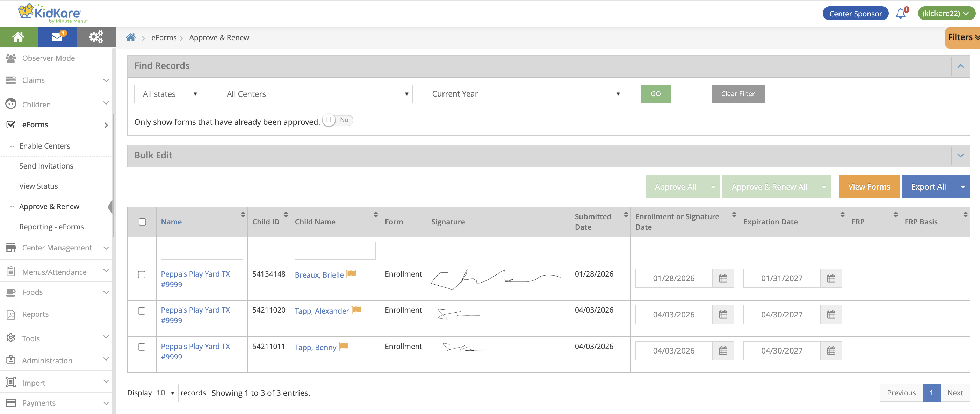The image size is (980, 414).
Task: Open calendar for Tapp Benny expiration date
Action: point(831,351)
